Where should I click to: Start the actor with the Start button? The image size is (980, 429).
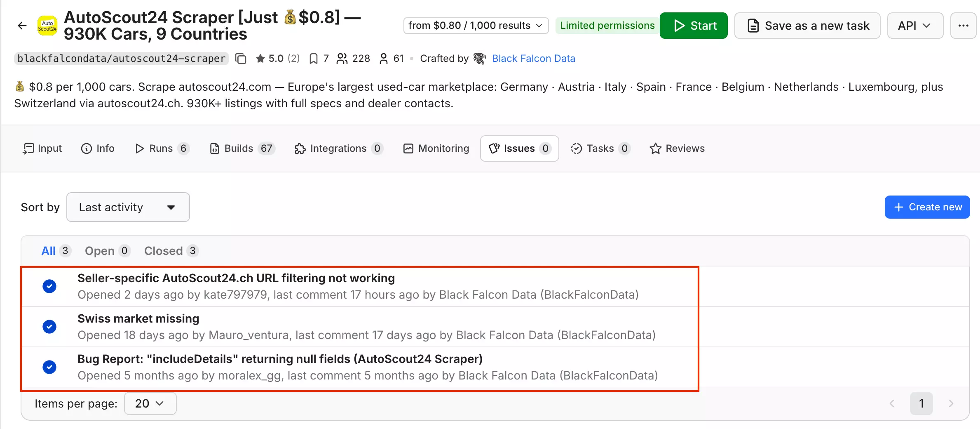pos(694,26)
